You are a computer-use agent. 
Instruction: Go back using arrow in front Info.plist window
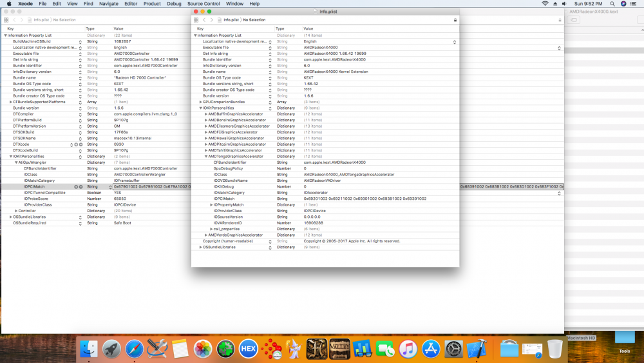point(204,20)
